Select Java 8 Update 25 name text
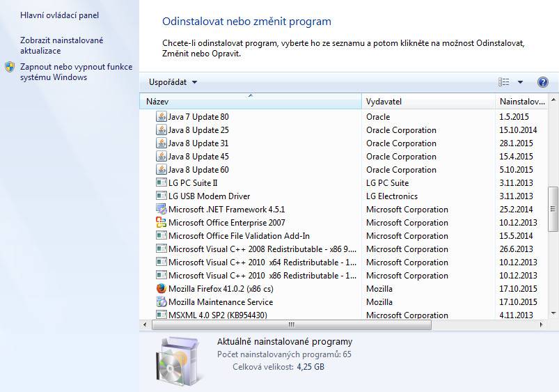Screen dimensions: 559x392 [198, 130]
